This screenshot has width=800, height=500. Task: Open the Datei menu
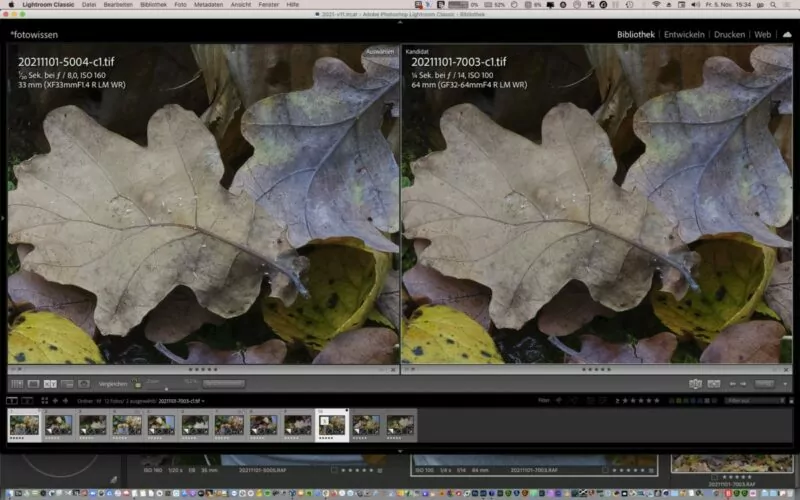[89, 5]
